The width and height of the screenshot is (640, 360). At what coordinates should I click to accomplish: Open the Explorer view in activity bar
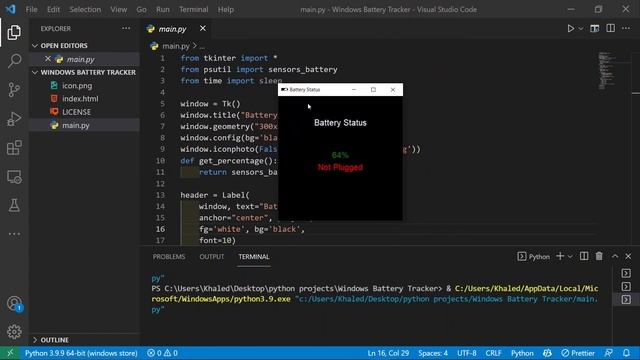point(14,32)
